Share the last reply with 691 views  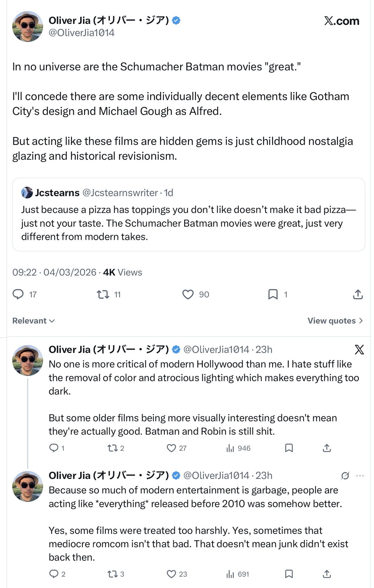327,574
